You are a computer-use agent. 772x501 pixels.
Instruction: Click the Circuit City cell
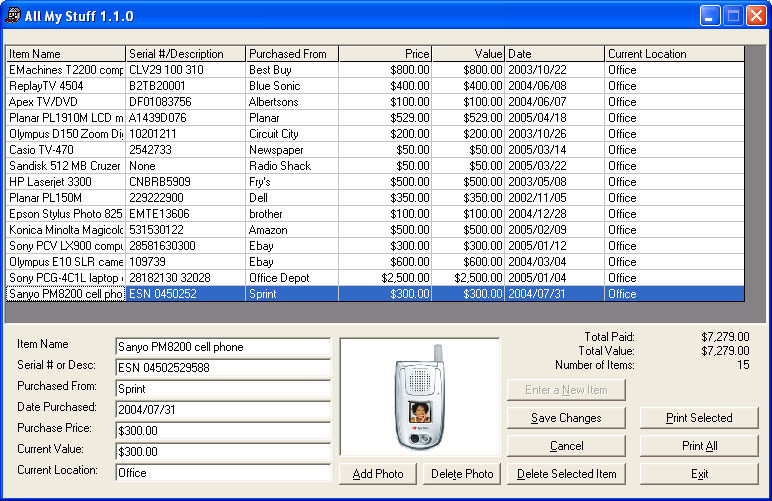click(292, 134)
